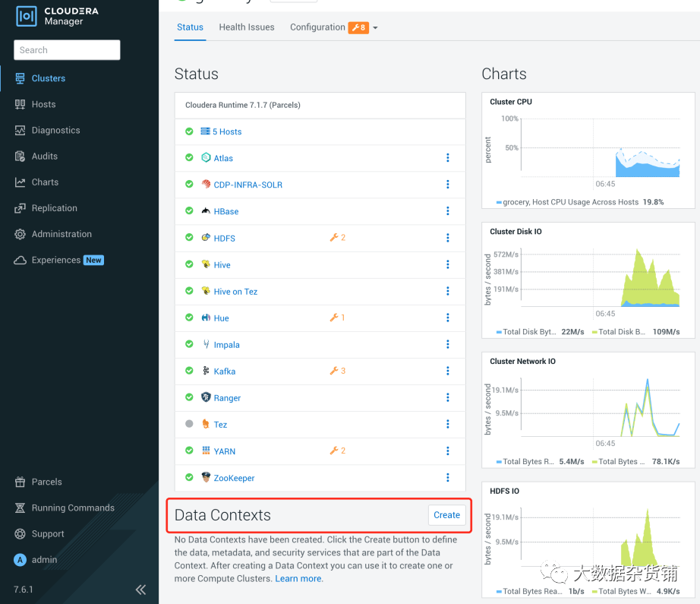
Task: Open Clusters in the sidebar
Action: [x=49, y=78]
